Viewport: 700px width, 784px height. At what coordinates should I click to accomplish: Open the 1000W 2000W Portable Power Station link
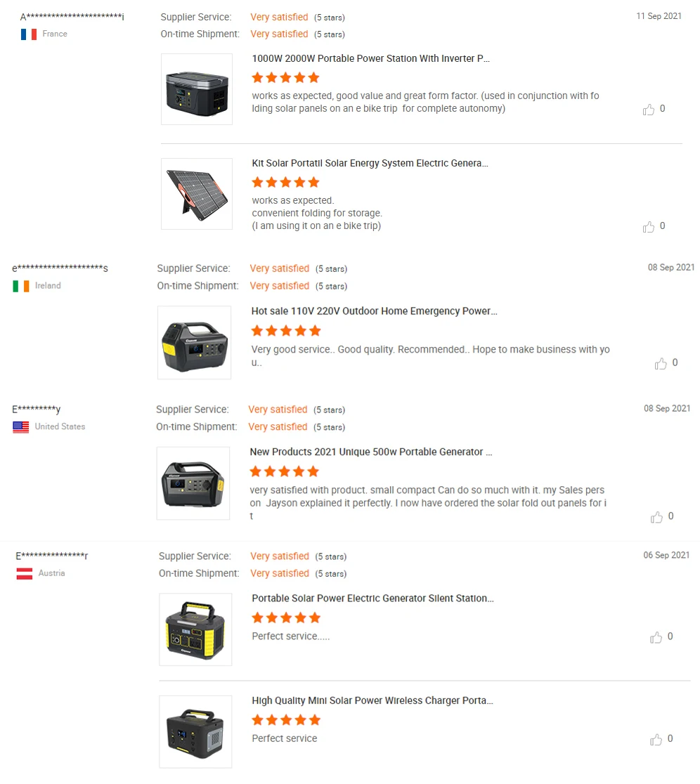[x=370, y=59]
